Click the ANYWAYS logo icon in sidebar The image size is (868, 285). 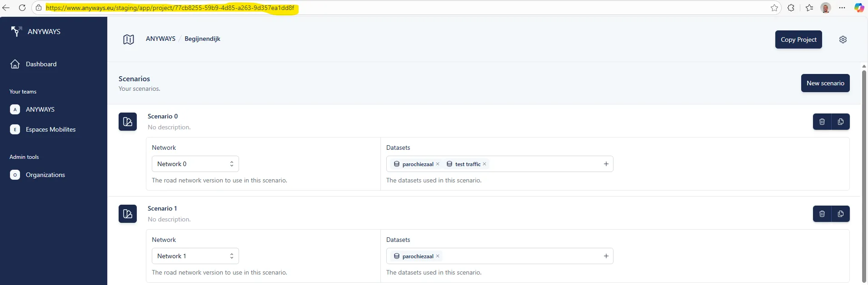16,31
